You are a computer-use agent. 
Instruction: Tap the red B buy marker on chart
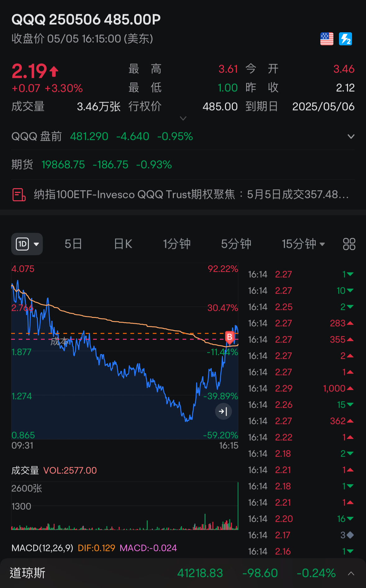[229, 337]
